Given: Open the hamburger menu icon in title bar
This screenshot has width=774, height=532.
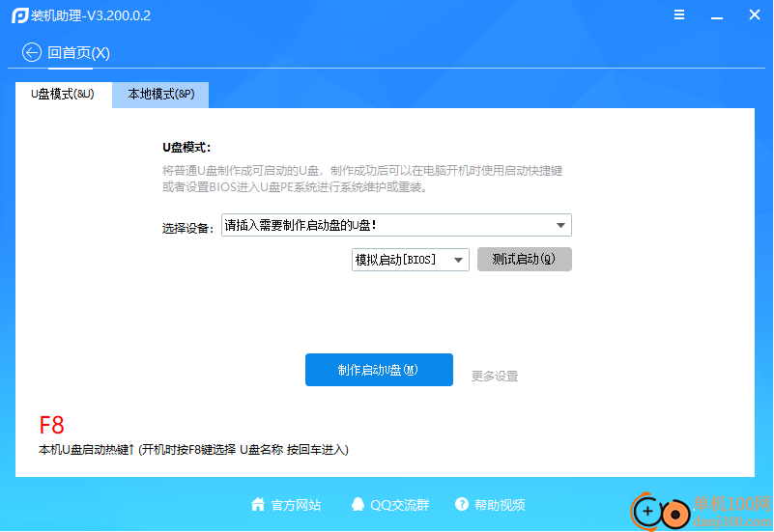Looking at the screenshot, I should tap(679, 14).
